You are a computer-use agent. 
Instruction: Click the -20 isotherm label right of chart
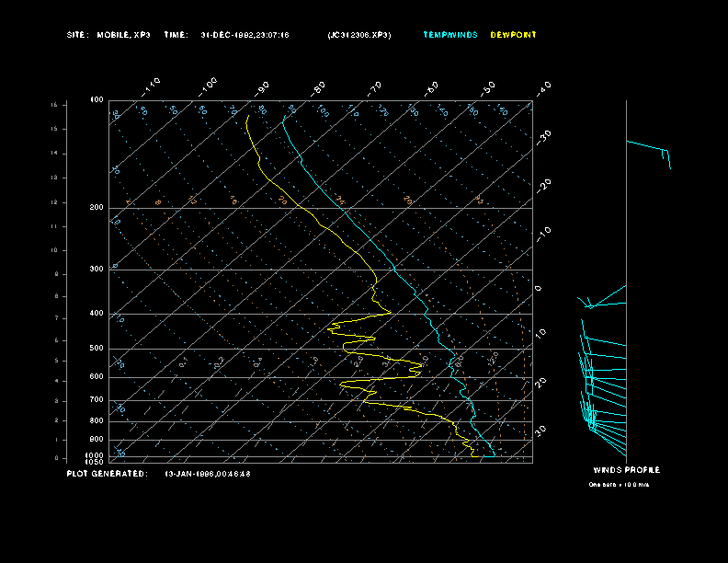pyautogui.click(x=543, y=186)
